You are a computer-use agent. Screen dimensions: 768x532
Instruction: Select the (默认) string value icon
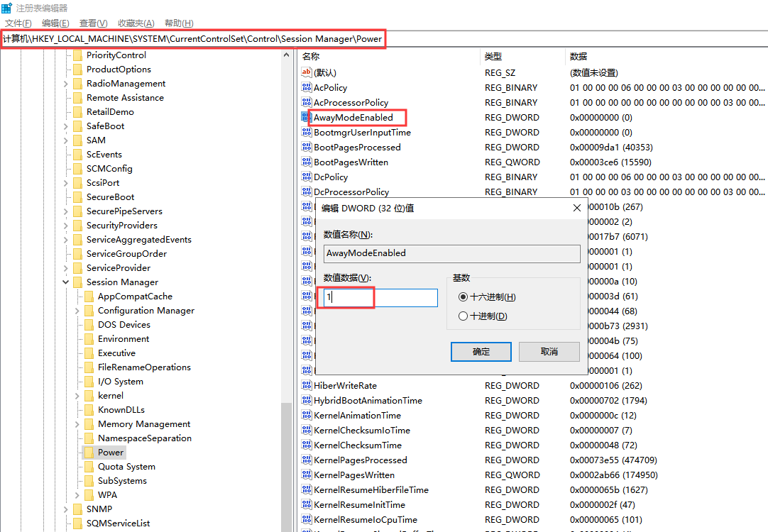coord(308,72)
